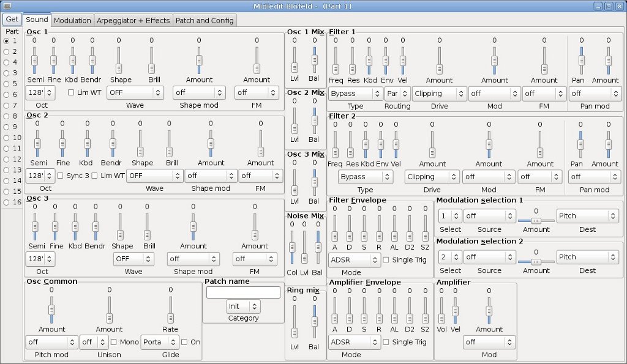
Task: Open the Arpeggiator + Effects tab
Action: coord(133,20)
